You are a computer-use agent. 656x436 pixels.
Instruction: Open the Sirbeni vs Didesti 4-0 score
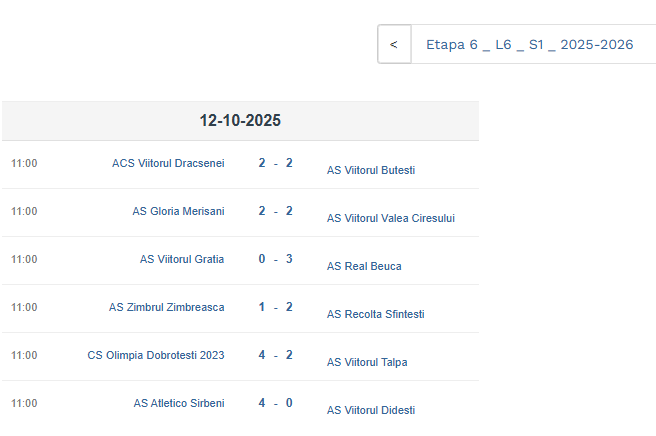(x=275, y=403)
